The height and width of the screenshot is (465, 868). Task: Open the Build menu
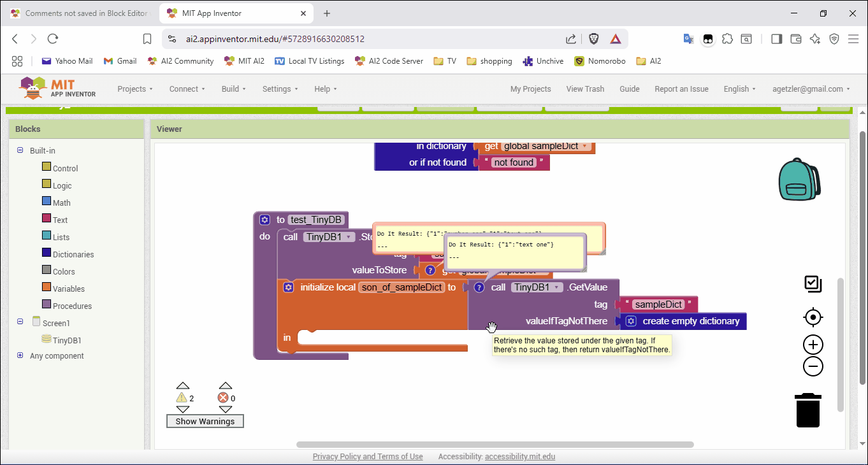coord(233,89)
